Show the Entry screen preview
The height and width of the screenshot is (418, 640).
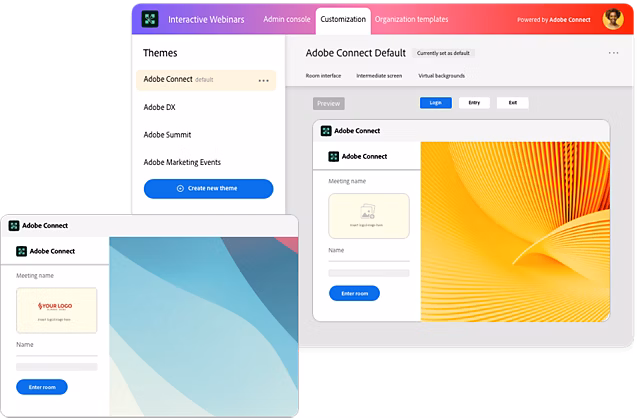pos(474,103)
